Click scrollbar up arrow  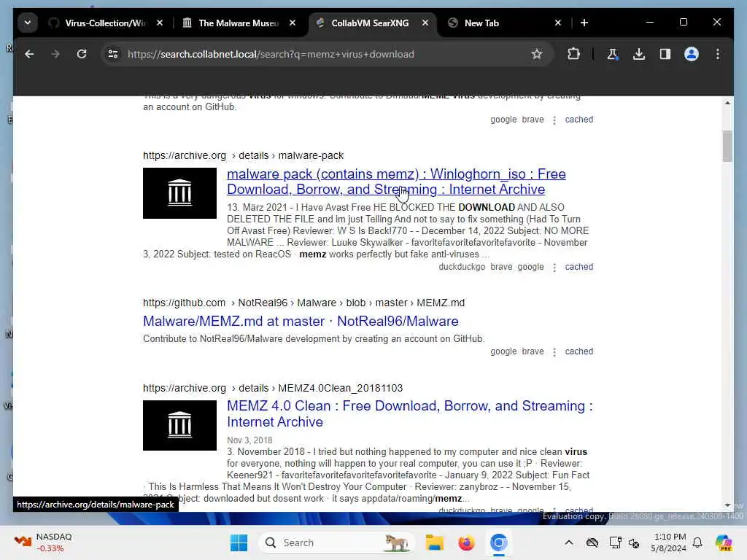pyautogui.click(x=727, y=102)
